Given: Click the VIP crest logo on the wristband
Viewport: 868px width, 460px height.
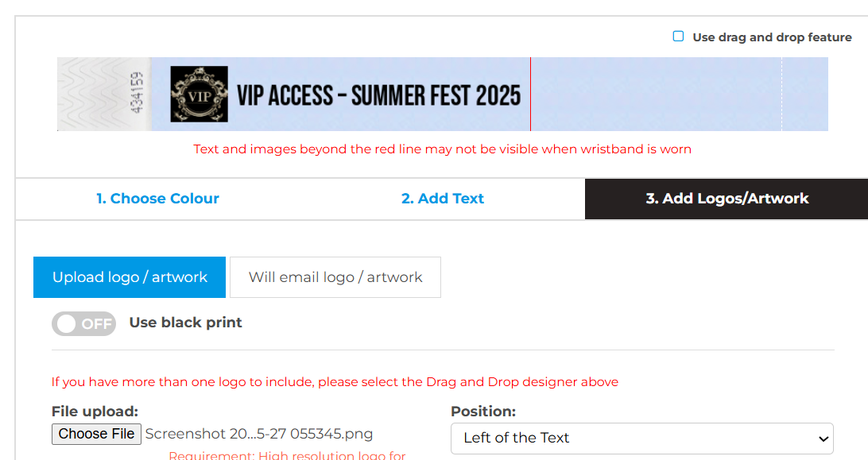Looking at the screenshot, I should 199,94.
